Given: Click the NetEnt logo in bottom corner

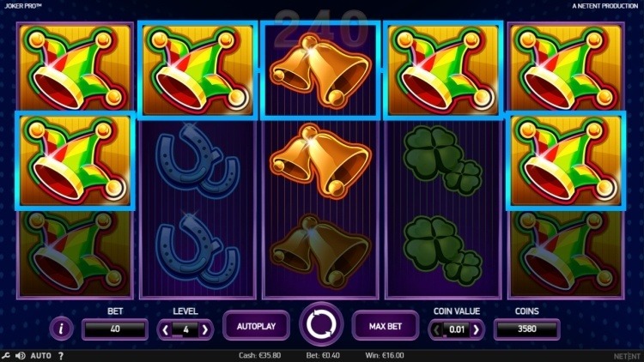Looking at the screenshot, I should click(x=627, y=356).
